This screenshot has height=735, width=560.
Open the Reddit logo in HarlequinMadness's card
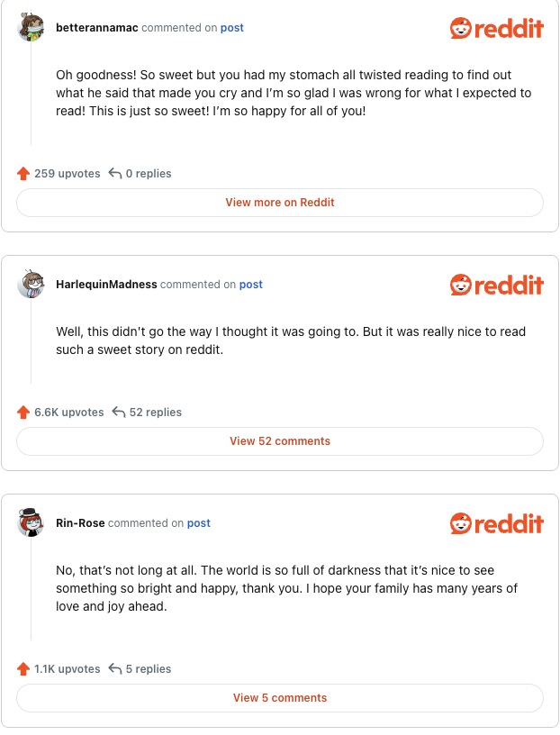point(496,286)
